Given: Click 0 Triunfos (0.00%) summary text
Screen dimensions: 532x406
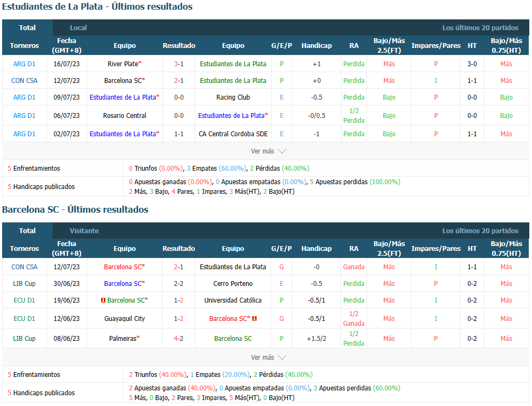Looking at the screenshot, I should [x=156, y=168].
